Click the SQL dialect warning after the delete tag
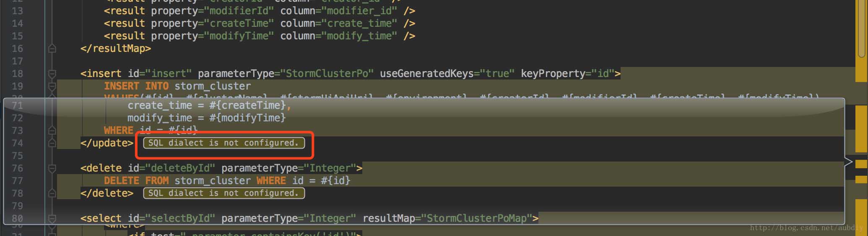 [223, 193]
